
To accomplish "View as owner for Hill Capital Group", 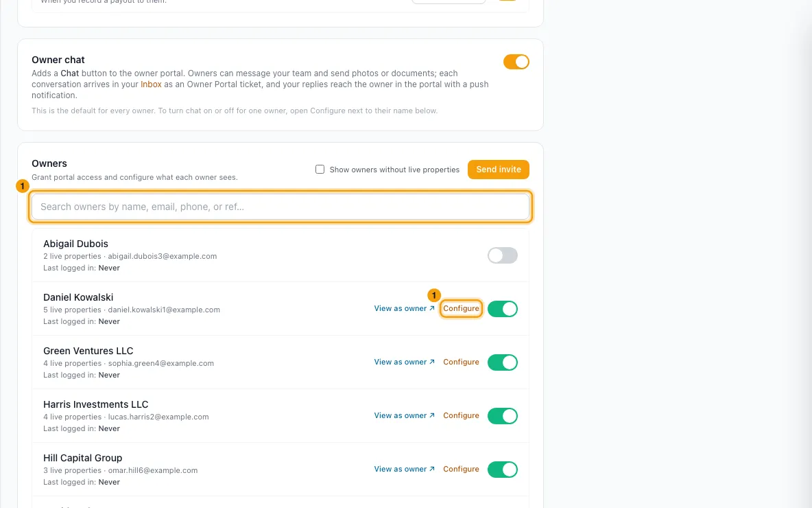I will [x=405, y=469].
